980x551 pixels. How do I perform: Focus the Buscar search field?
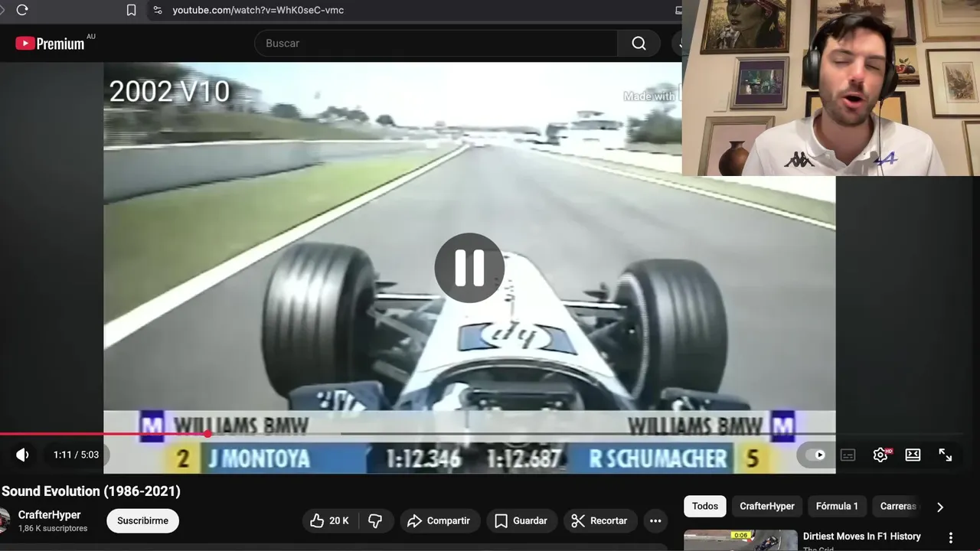pyautogui.click(x=436, y=44)
